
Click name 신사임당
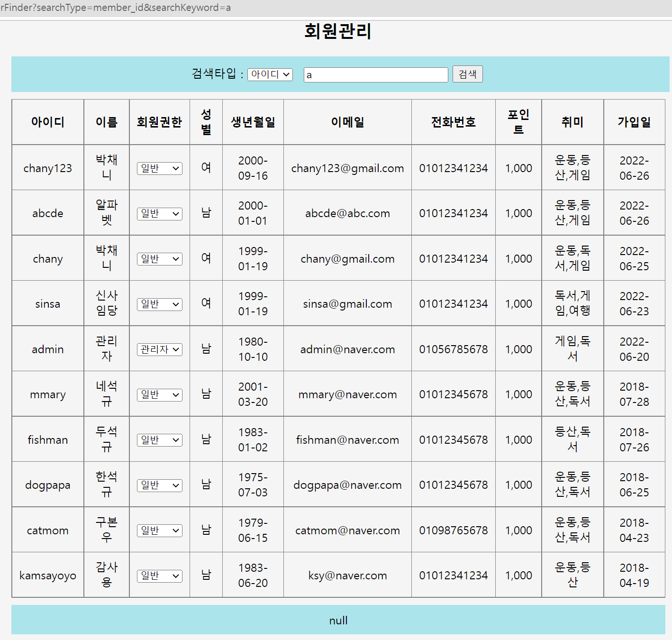[x=107, y=303]
